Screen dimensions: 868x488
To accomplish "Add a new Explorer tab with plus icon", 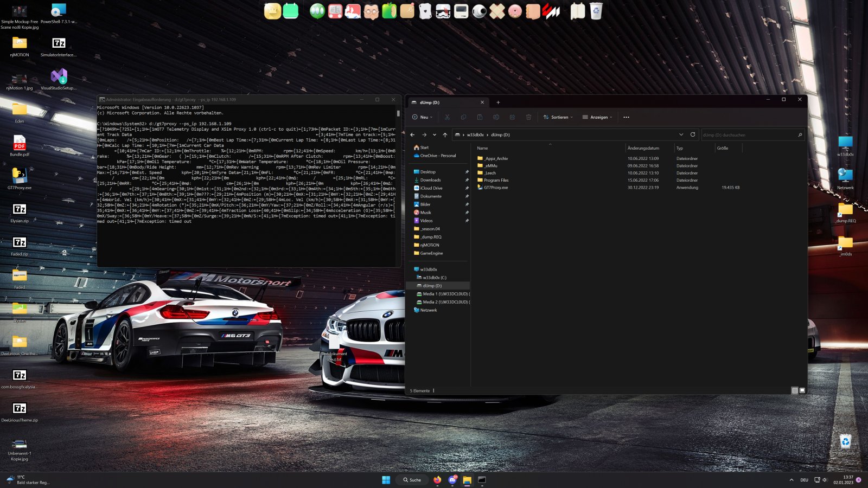I will point(498,102).
